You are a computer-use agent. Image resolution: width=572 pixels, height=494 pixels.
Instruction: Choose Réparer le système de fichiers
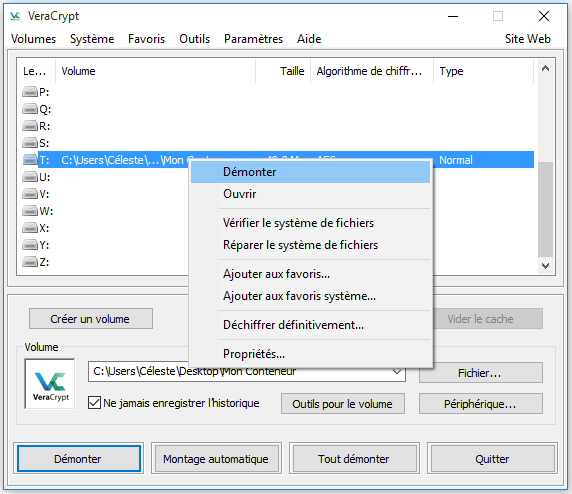(310, 245)
